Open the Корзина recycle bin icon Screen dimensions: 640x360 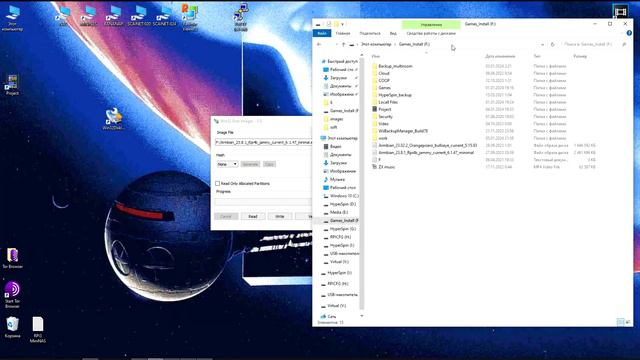(x=12, y=327)
